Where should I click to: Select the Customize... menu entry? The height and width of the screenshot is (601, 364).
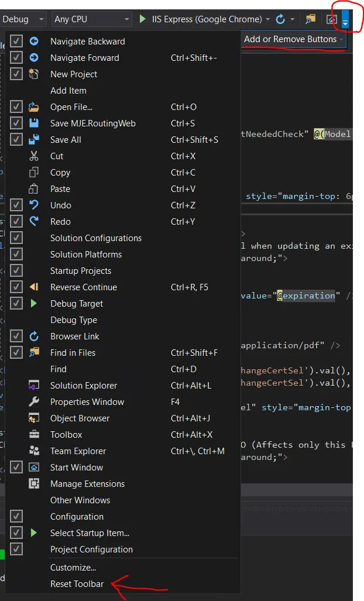(x=73, y=568)
